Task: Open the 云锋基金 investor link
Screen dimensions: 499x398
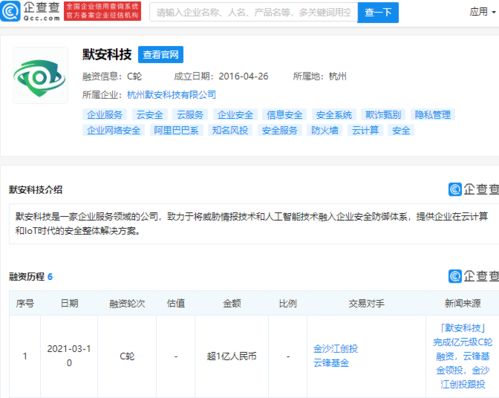Action: click(x=331, y=363)
